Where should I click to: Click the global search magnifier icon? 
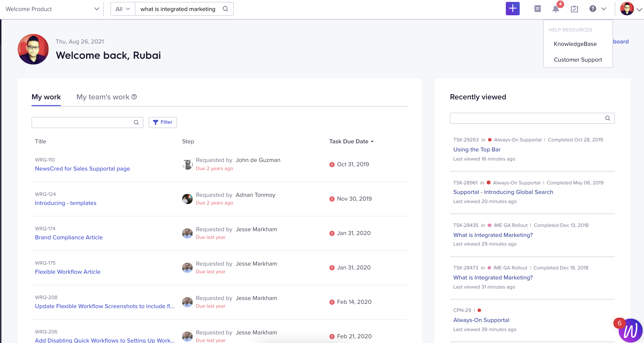click(225, 9)
